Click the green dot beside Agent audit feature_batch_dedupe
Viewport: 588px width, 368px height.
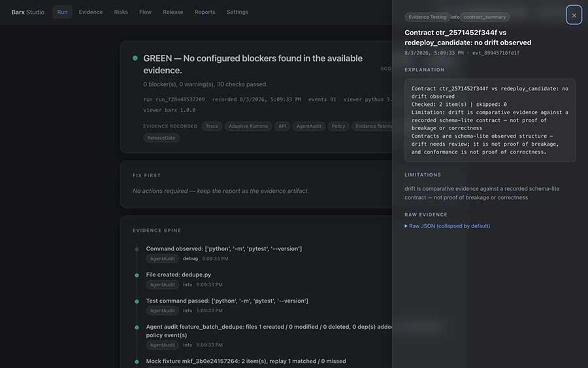137,327
